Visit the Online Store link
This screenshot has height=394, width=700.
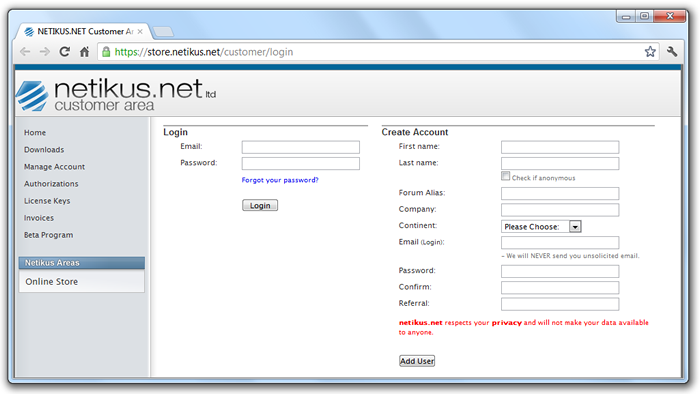(x=51, y=282)
